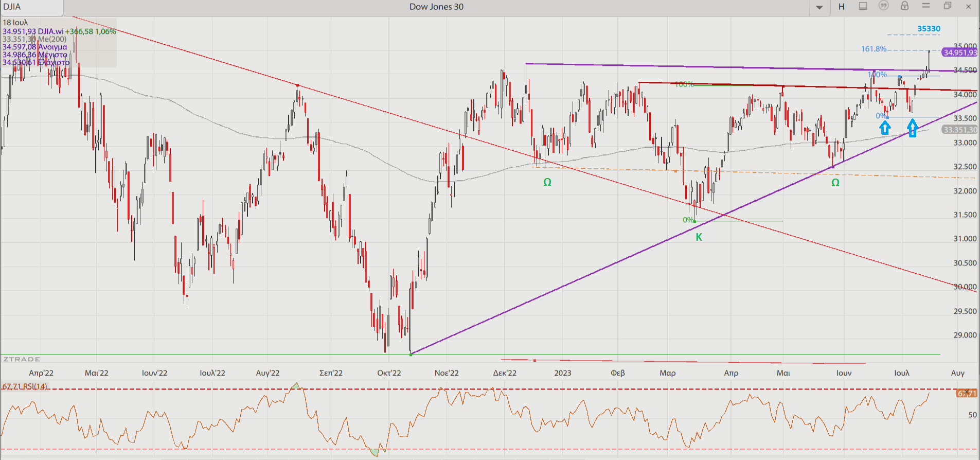Click the 34.986,36 Μέγιστο legend line
This screenshot has height=460, width=980.
point(35,55)
